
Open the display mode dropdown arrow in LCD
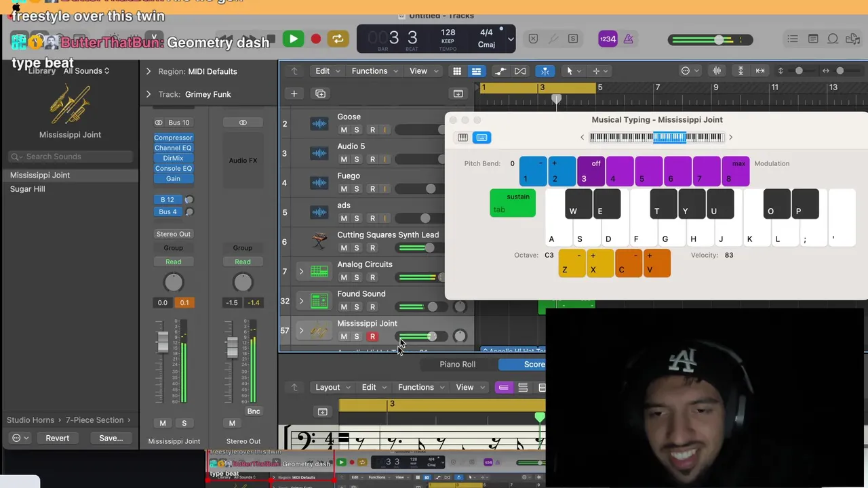point(511,39)
